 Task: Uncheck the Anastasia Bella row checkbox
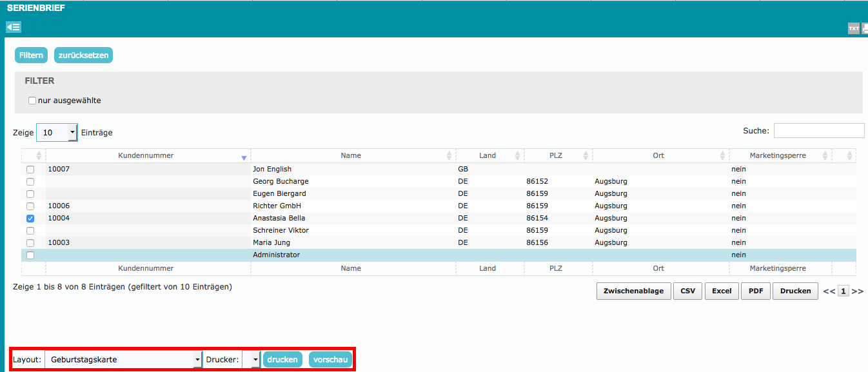[30, 219]
